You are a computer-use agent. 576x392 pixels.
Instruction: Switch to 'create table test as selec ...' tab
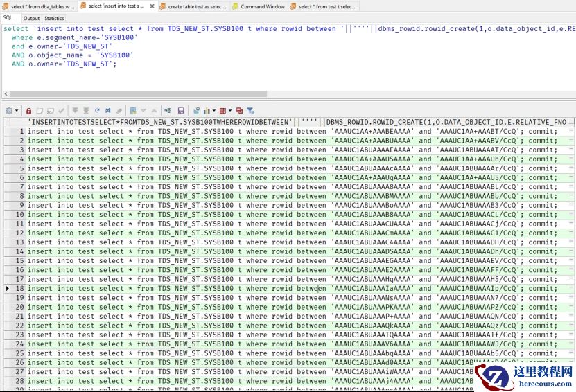pyautogui.click(x=194, y=6)
